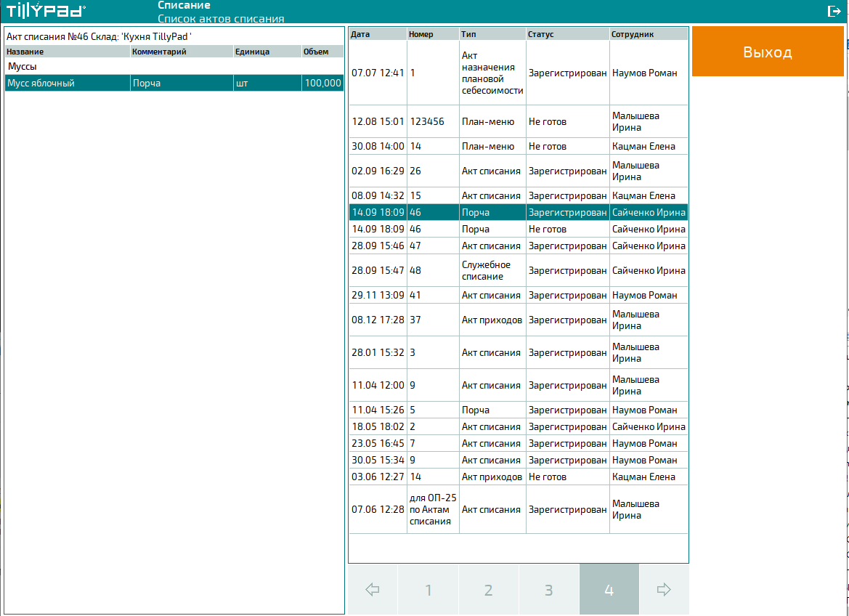Image resolution: width=849 pixels, height=616 pixels.
Task: Select act number 47 row
Action: 518,246
